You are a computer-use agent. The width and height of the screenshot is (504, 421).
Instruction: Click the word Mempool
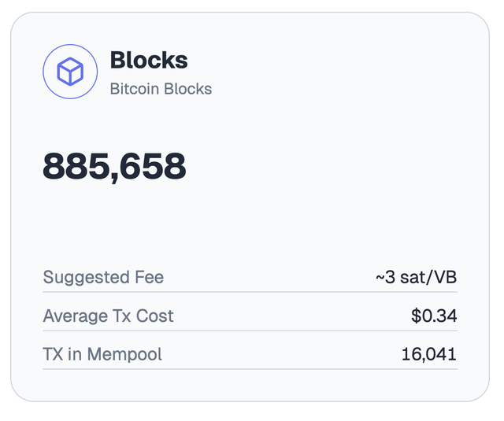pyautogui.click(x=124, y=355)
